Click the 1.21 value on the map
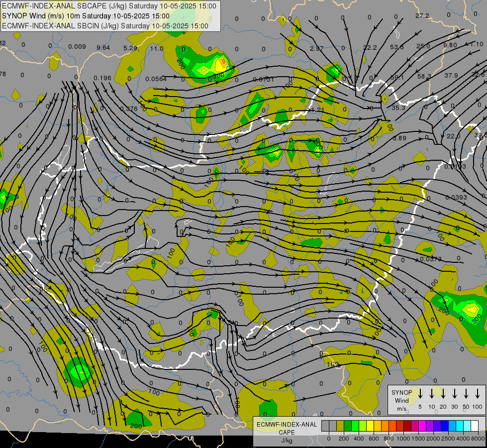The width and height of the screenshot is (487, 448). pos(317,110)
